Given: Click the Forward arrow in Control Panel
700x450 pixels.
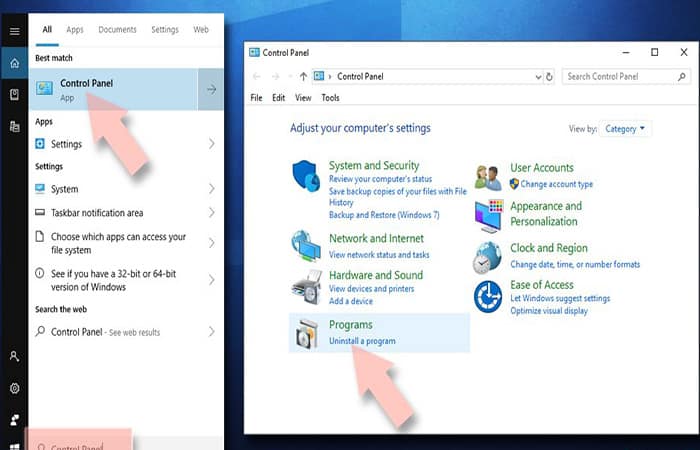Looking at the screenshot, I should [275, 76].
